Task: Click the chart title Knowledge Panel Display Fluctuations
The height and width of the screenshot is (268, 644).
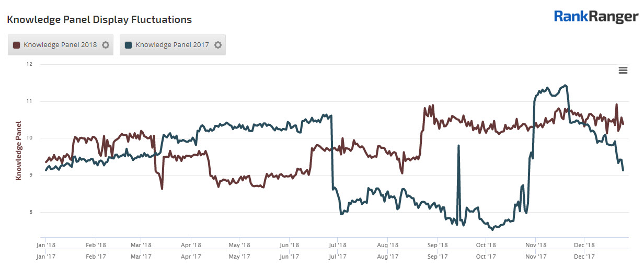Action: click(99, 20)
